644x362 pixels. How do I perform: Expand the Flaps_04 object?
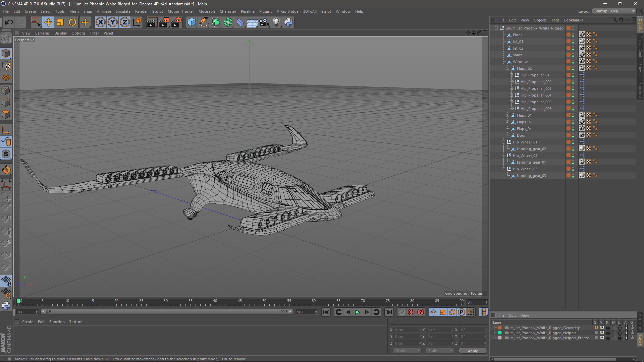[x=508, y=129]
